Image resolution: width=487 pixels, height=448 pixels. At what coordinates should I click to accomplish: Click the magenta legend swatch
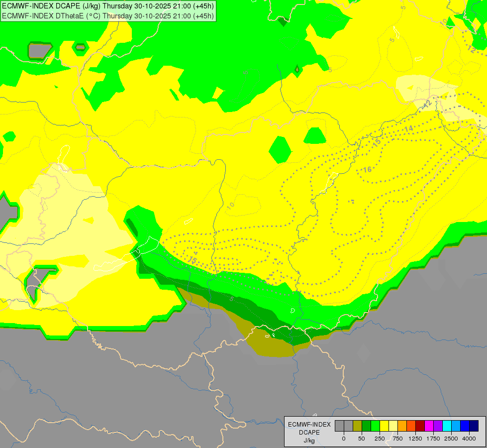[429, 426]
